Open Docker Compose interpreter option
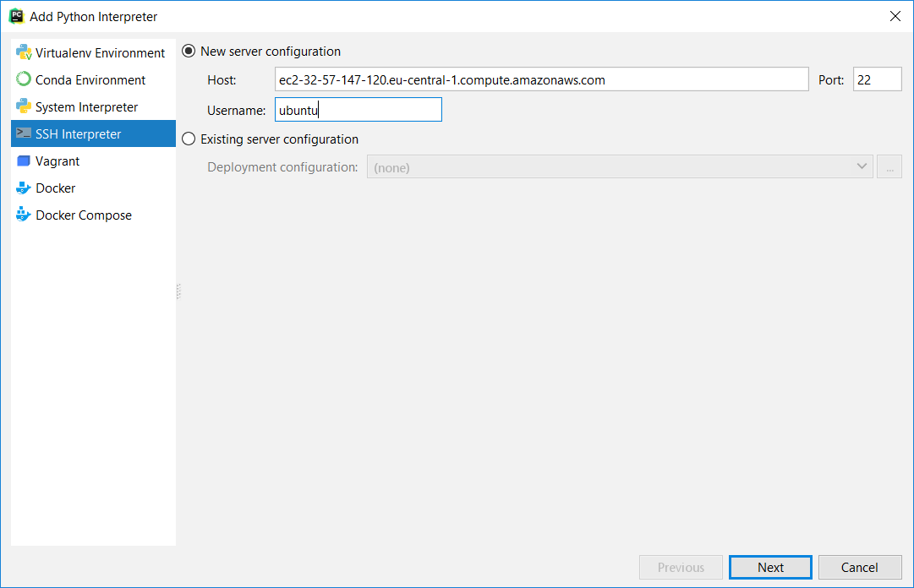This screenshot has height=588, width=914. point(93,215)
